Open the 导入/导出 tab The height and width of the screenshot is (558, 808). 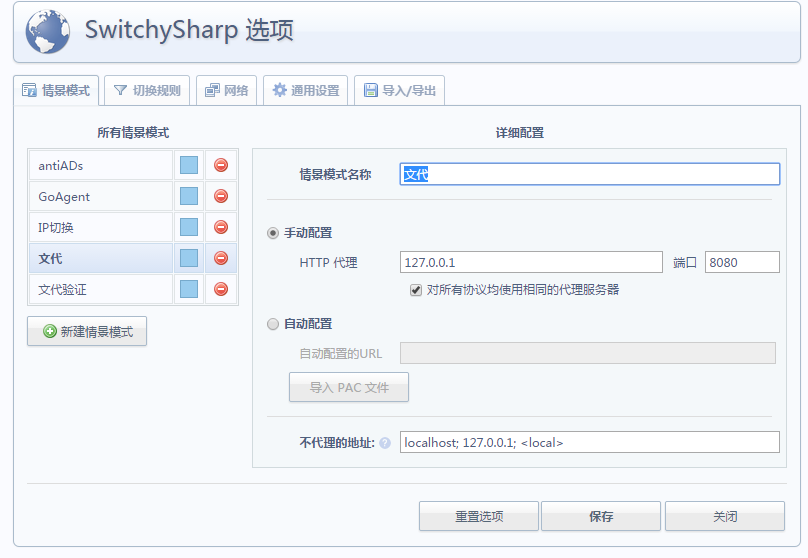(x=399, y=91)
